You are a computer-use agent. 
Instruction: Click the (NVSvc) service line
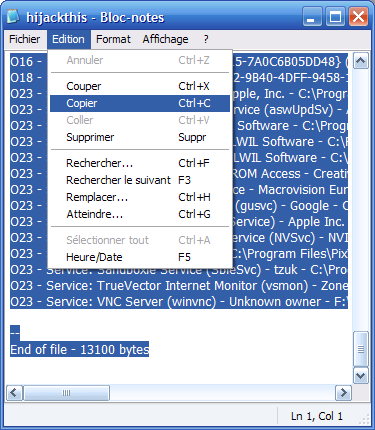[x=290, y=238]
